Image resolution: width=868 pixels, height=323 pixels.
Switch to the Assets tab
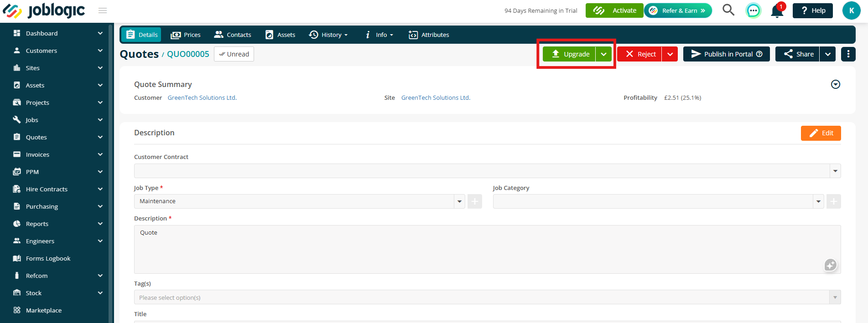(281, 35)
